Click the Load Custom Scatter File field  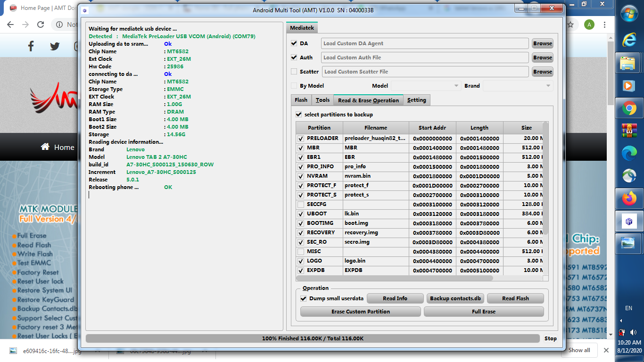(425, 72)
